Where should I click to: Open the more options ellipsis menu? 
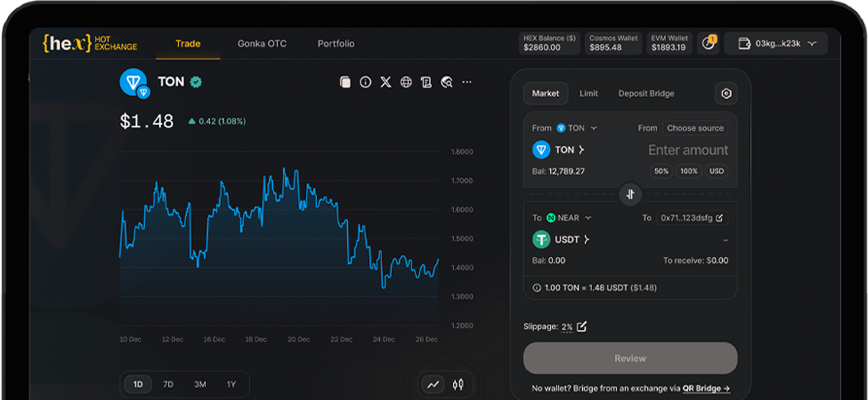(x=467, y=82)
